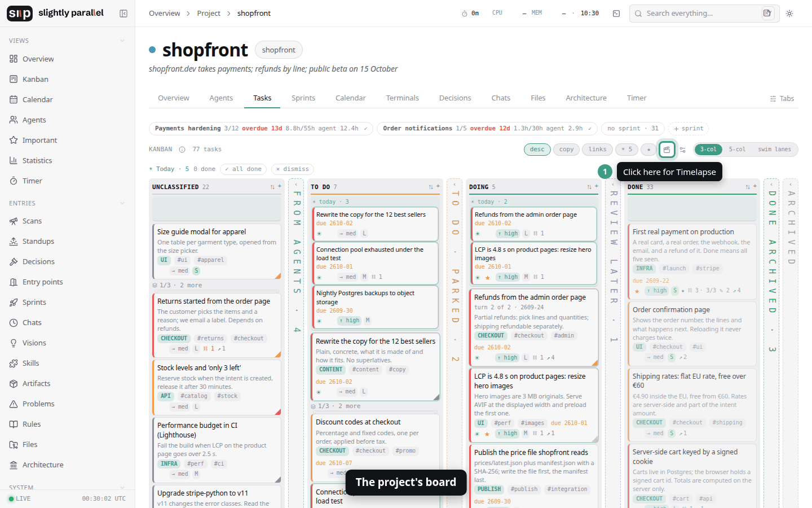Click the all done button

tap(243, 169)
